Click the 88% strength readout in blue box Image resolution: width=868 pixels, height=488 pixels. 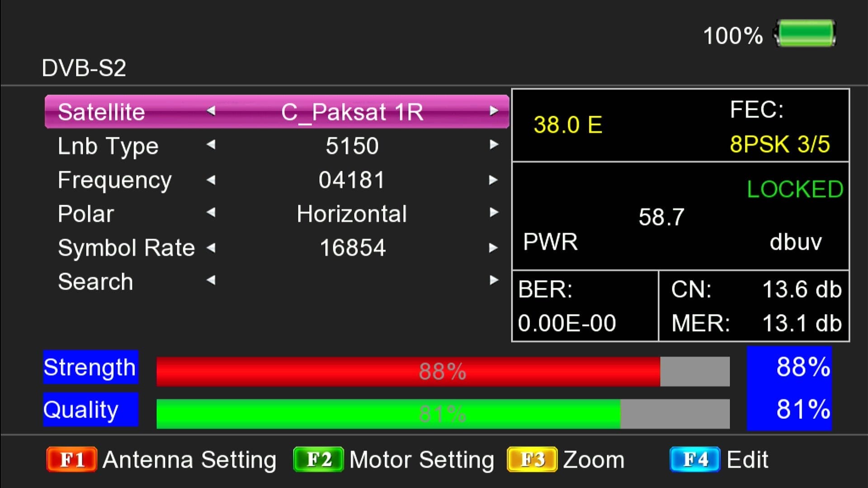[803, 366]
